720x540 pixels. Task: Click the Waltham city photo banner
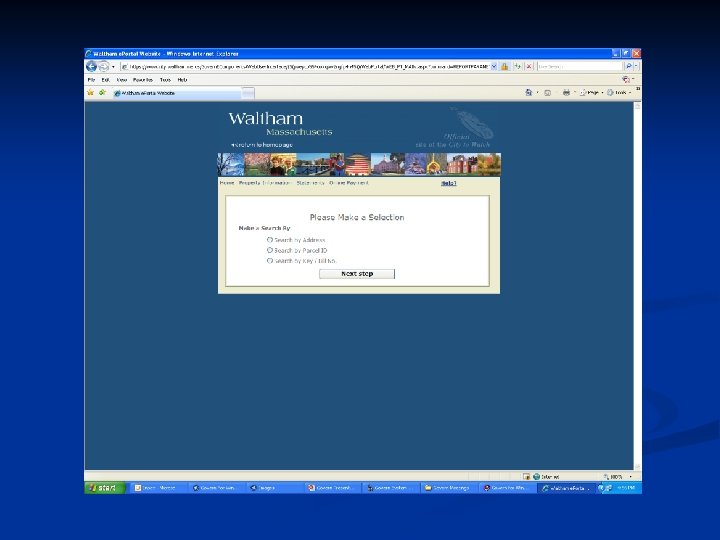359,164
